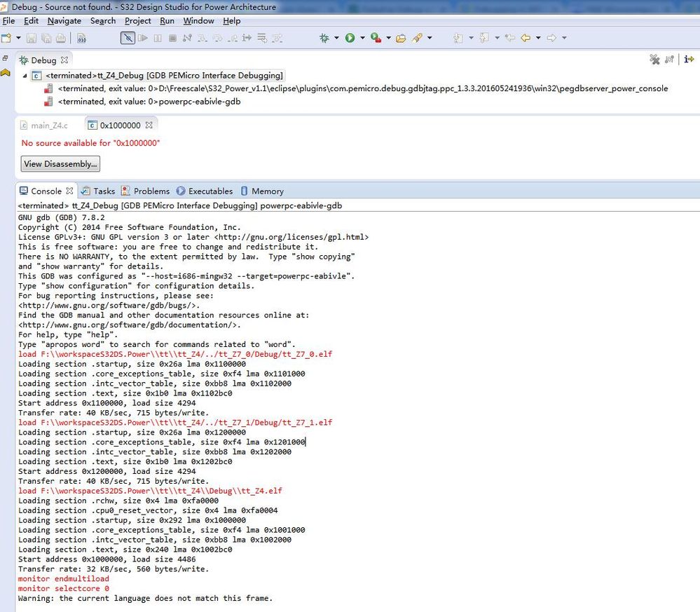The height and width of the screenshot is (612, 700).
Task: Click the Step Over toolbar icon
Action: 217,38
